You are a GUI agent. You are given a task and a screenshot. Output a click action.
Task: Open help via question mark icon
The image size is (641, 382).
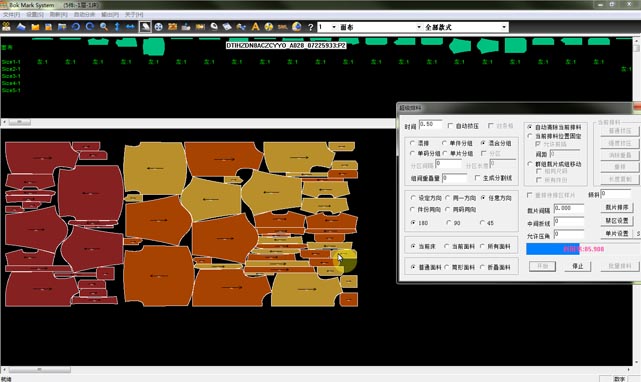[x=311, y=27]
